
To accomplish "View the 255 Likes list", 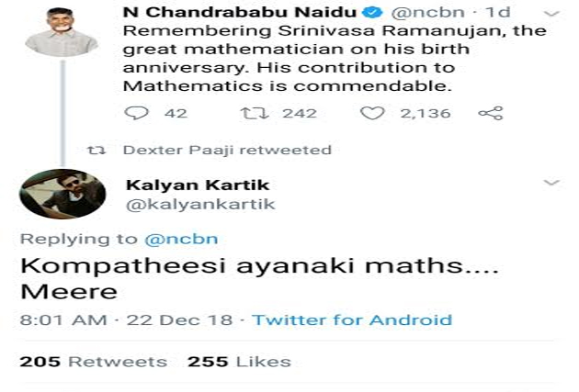I will coord(226,361).
